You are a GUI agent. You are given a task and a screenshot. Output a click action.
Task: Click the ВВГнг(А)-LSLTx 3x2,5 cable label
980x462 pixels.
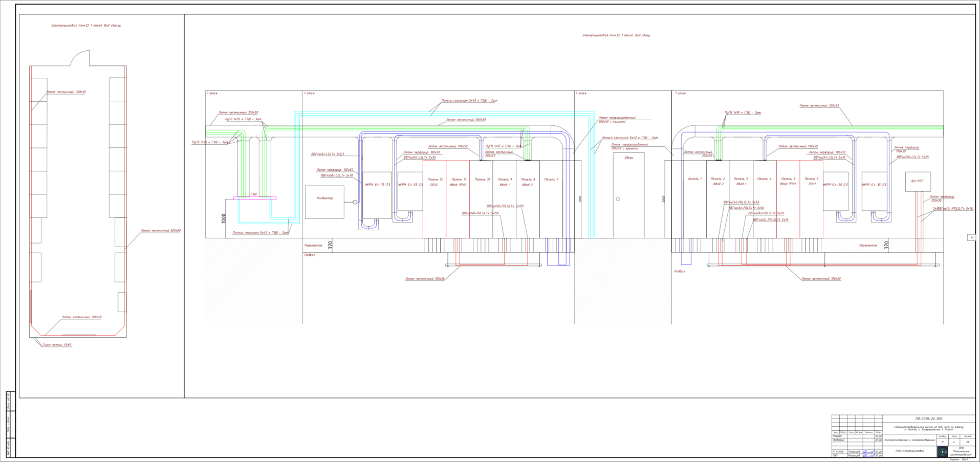[328, 154]
